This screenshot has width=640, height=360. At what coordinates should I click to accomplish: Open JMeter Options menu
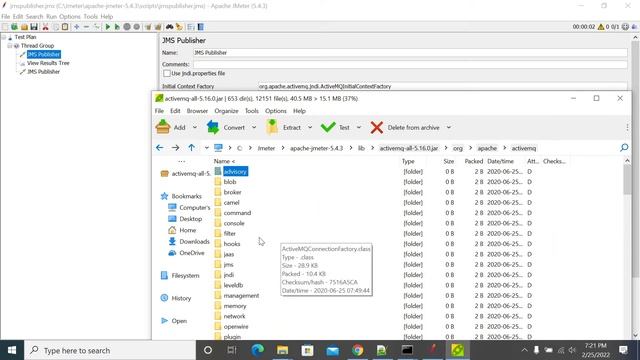coord(70,17)
